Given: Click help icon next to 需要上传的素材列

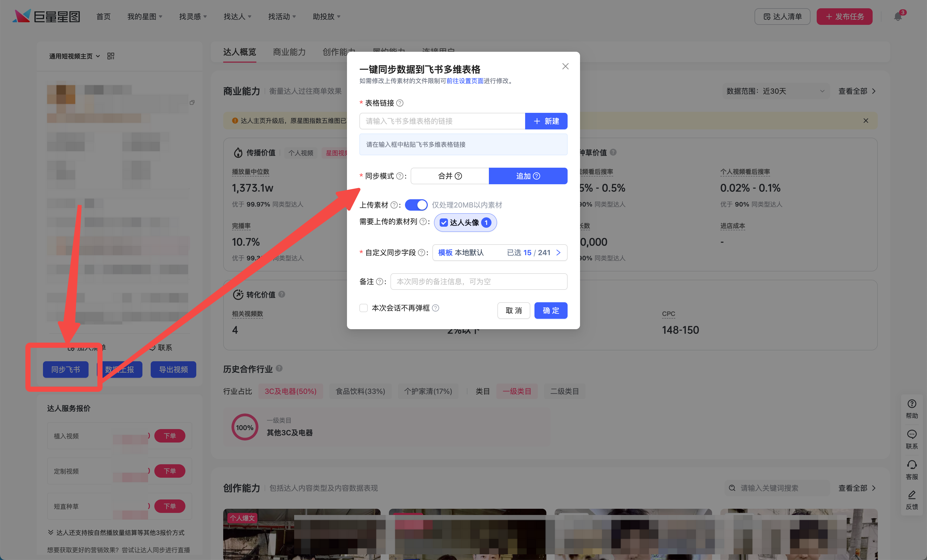Looking at the screenshot, I should pos(423,222).
